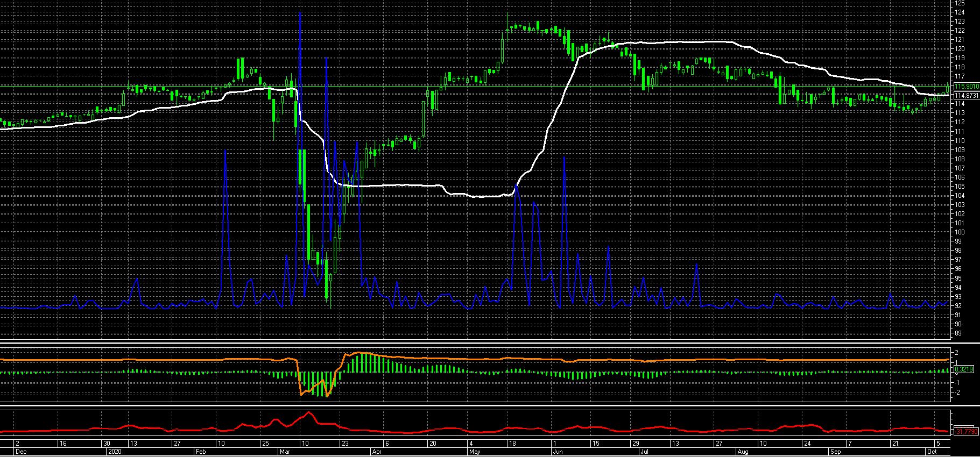Click the 89 tick on price scale
Image resolution: width=980 pixels, height=457 pixels.
pyautogui.click(x=960, y=333)
